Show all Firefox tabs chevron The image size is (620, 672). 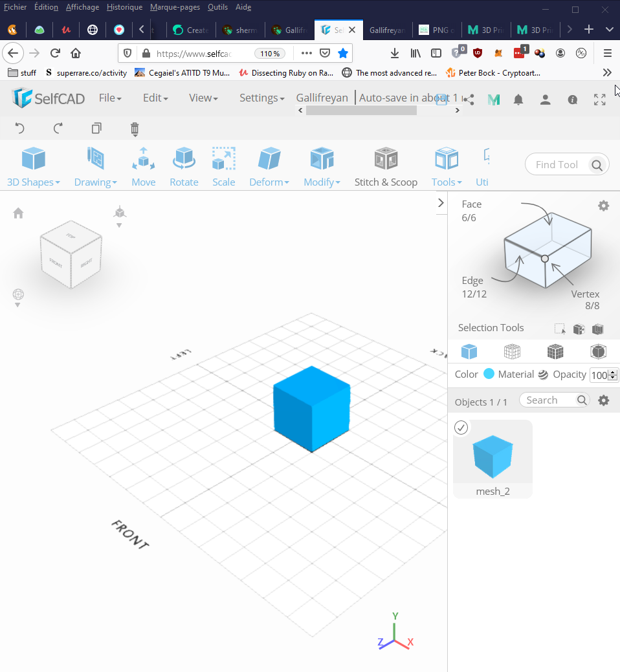pyautogui.click(x=609, y=30)
